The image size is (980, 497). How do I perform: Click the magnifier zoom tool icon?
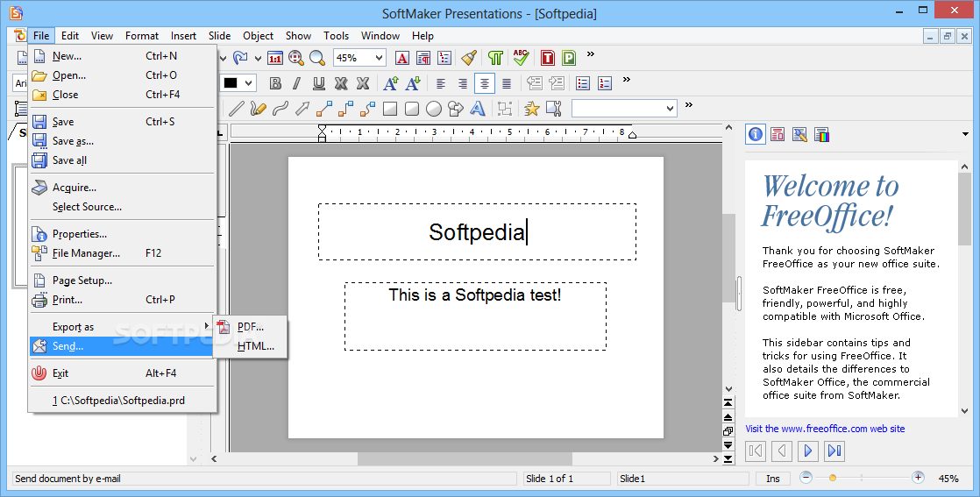317,58
